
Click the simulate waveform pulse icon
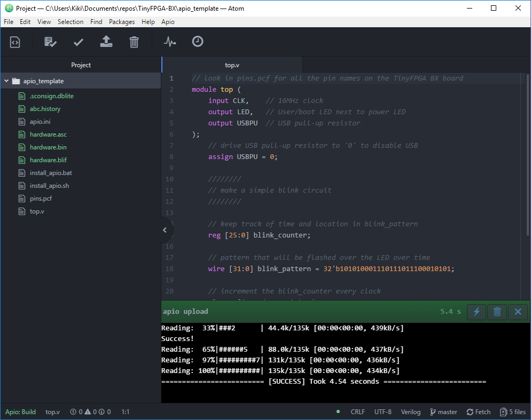click(170, 42)
